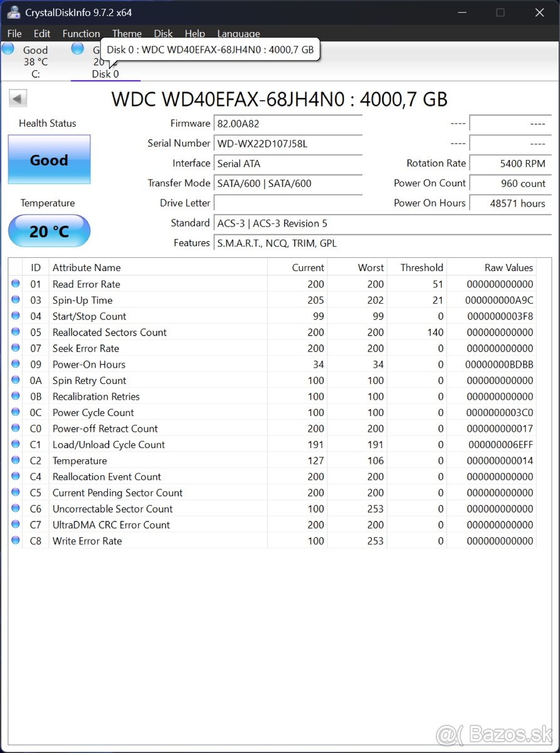The width and height of the screenshot is (560, 753).
Task: Click the CrystalDiskInfo application icon in title bar
Action: (14, 11)
